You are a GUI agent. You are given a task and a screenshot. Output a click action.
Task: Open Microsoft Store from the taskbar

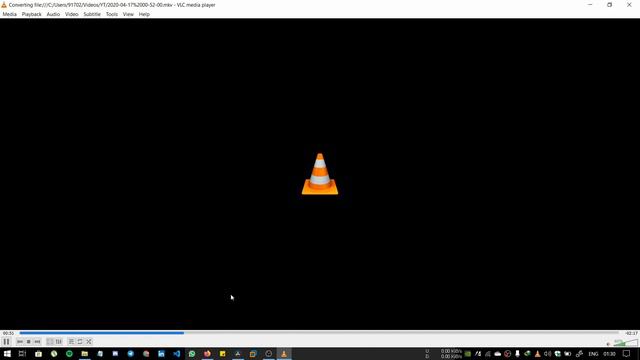pos(38,354)
